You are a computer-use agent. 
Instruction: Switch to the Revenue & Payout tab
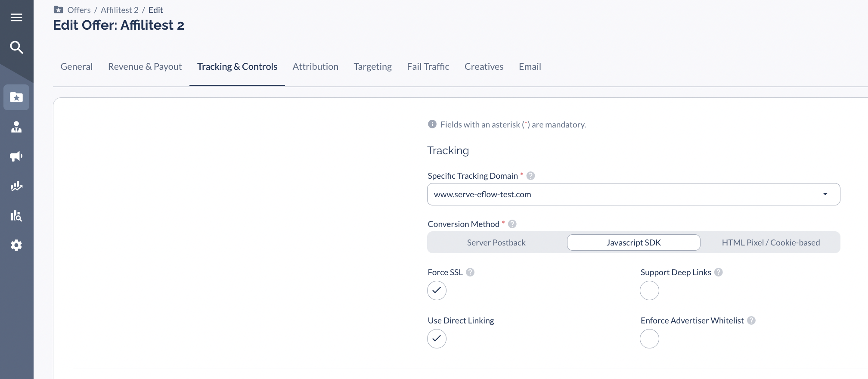tap(145, 67)
